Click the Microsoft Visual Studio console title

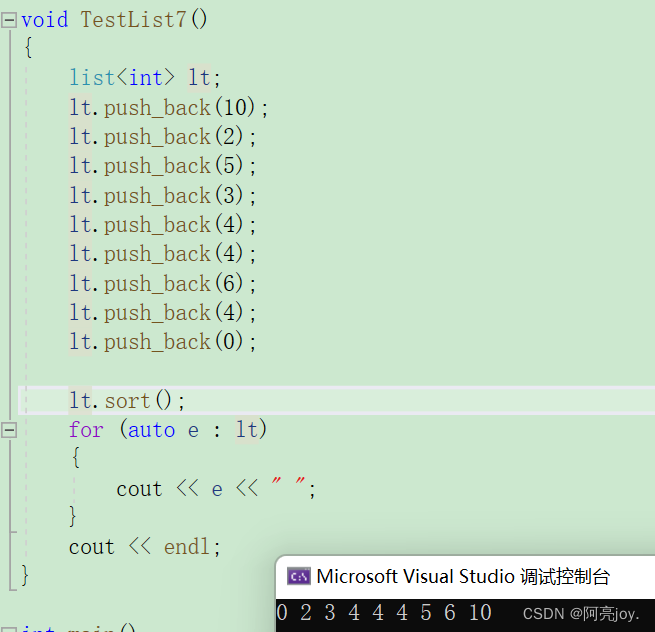pos(463,576)
